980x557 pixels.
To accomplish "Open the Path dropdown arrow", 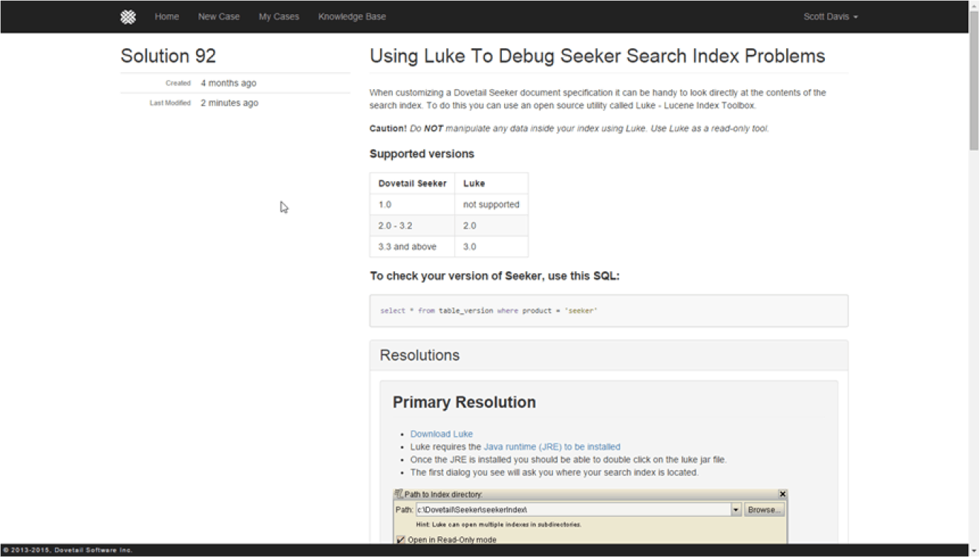I will pyautogui.click(x=736, y=509).
